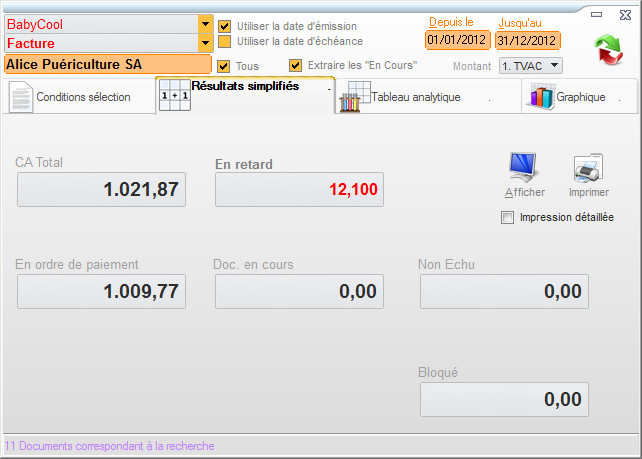The width and height of the screenshot is (642, 459).
Task: Click the Jusqu'au end date field
Action: (527, 40)
